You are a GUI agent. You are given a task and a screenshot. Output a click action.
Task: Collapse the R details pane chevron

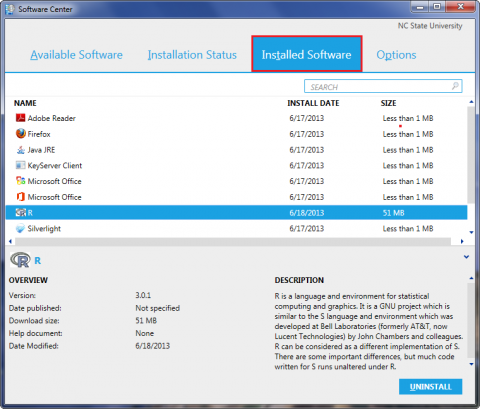click(467, 257)
